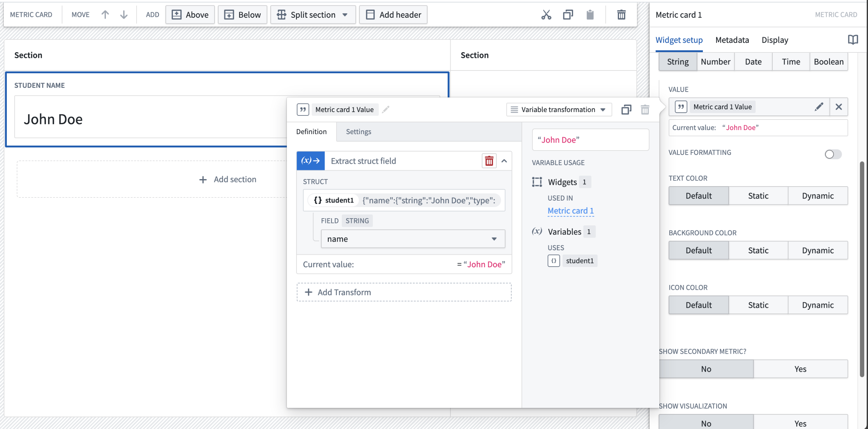The width and height of the screenshot is (868, 429).
Task: Set Icon Color to Static
Action: click(x=758, y=305)
